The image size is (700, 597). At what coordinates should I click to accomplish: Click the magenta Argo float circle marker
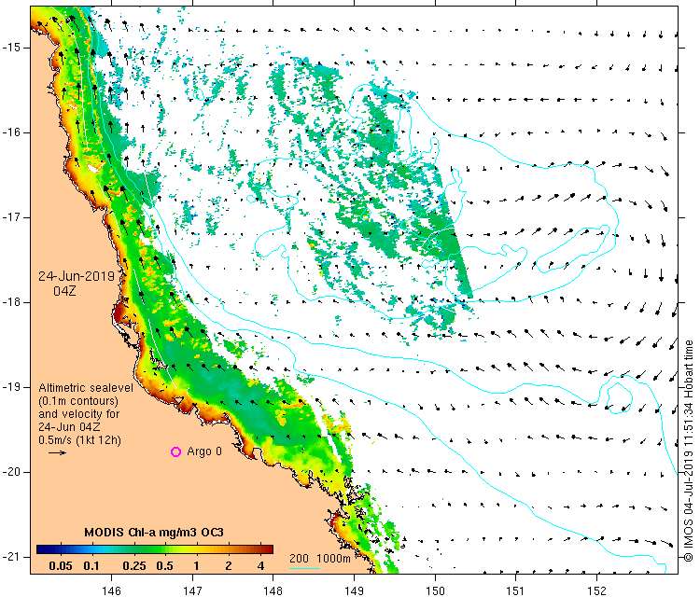pos(175,452)
